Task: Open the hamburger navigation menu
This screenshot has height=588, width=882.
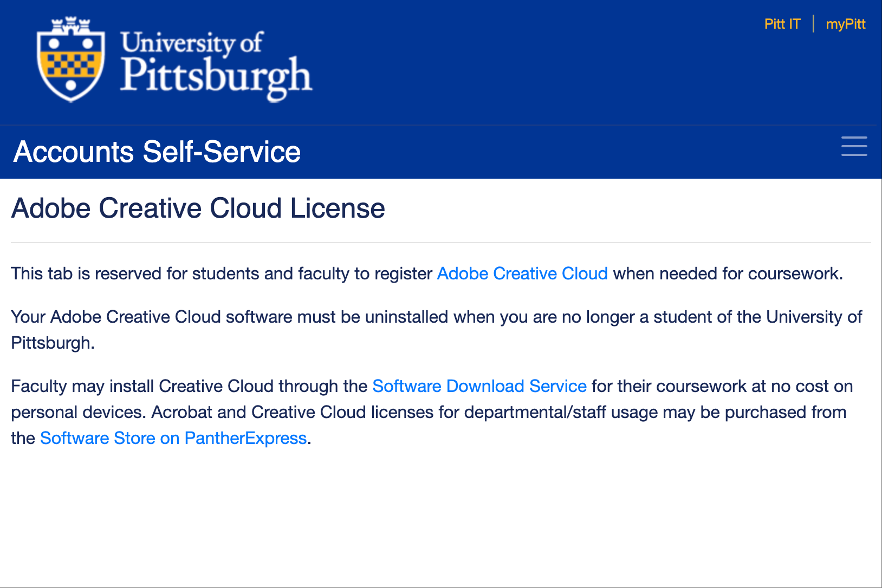Action: click(x=854, y=147)
